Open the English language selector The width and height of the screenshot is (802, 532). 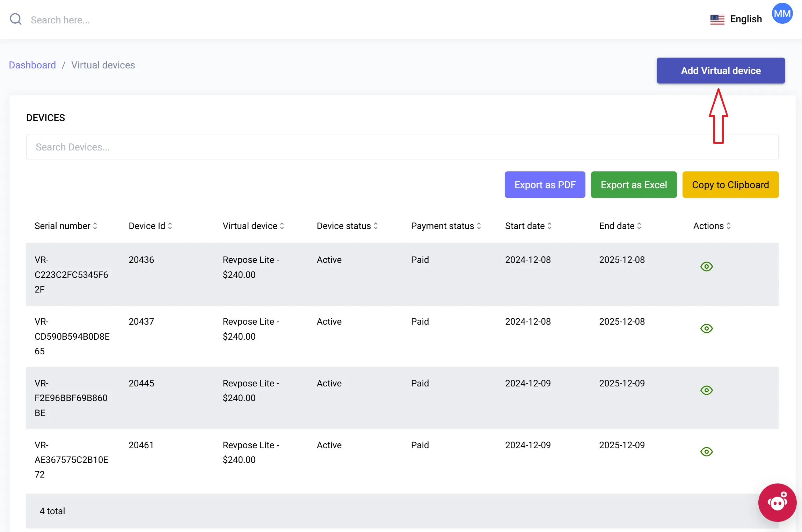[x=746, y=19]
